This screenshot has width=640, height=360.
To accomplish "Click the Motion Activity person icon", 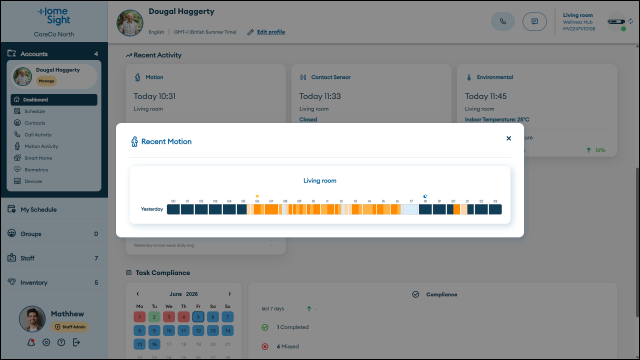I will 17,146.
